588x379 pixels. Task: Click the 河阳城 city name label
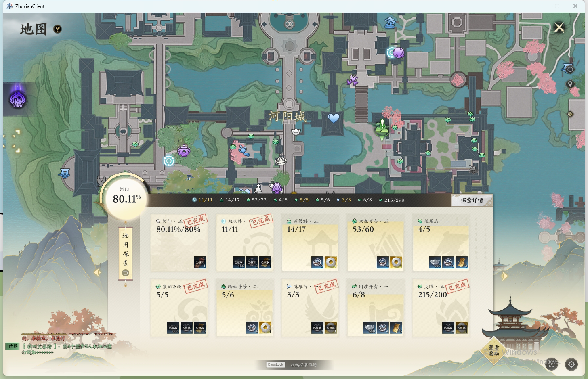click(288, 117)
